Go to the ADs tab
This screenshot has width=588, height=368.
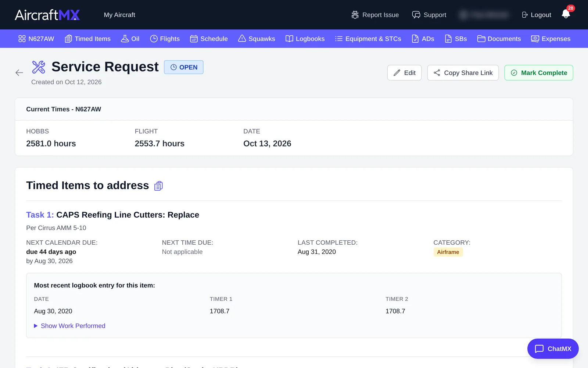point(423,39)
